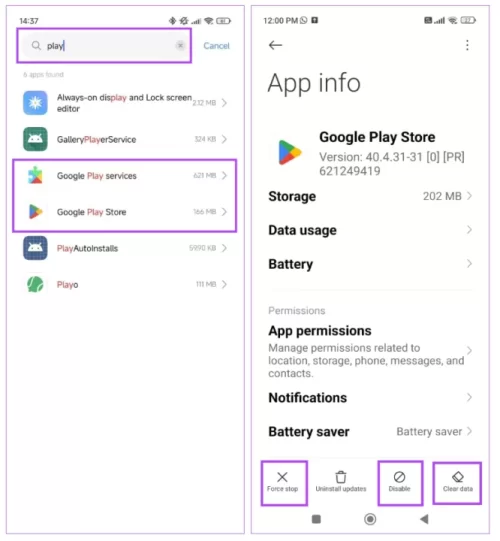Select Google Play Store from results
The image size is (500, 541).
tap(125, 212)
